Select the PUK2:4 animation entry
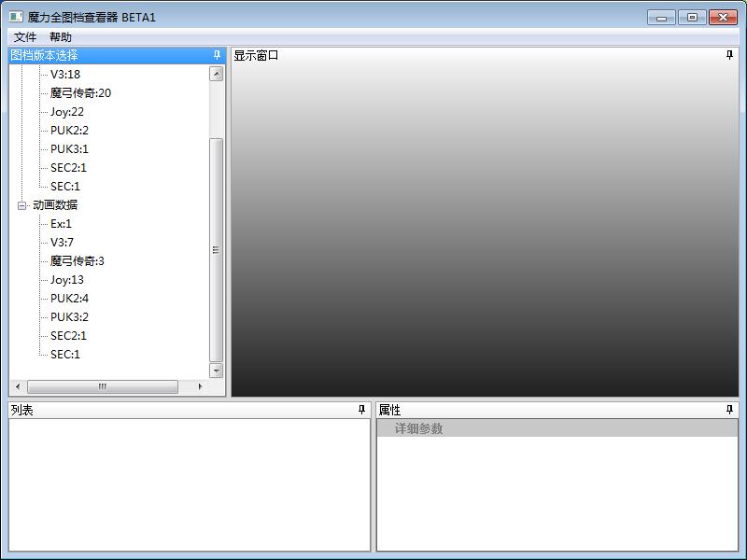Viewport: 747px width, 560px height. tap(69, 299)
